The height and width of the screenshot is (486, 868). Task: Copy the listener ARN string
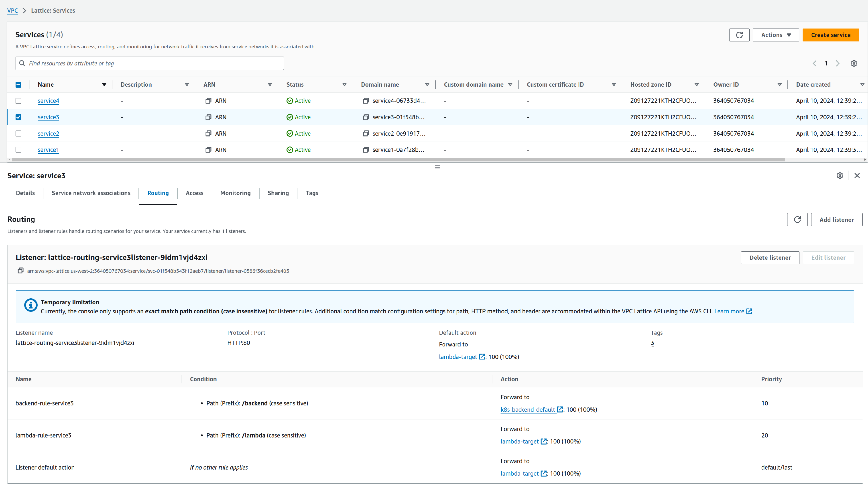(x=21, y=271)
